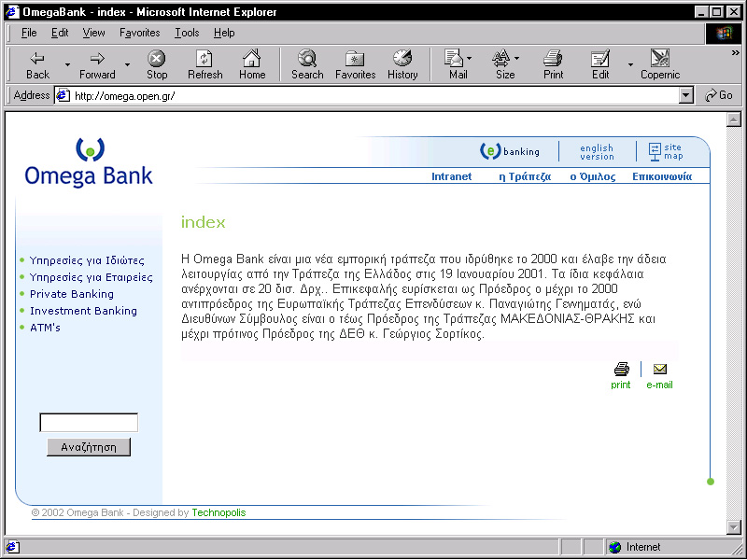Viewport: 747px width, 560px height.
Task: Maximize the Internet Explorer window
Action: point(716,12)
